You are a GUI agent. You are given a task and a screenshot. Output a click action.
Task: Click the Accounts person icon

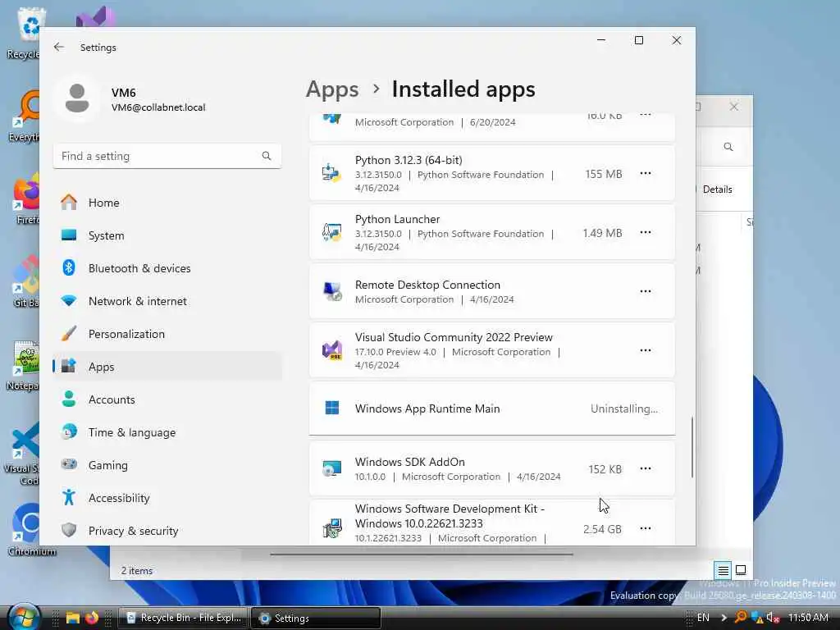69,399
